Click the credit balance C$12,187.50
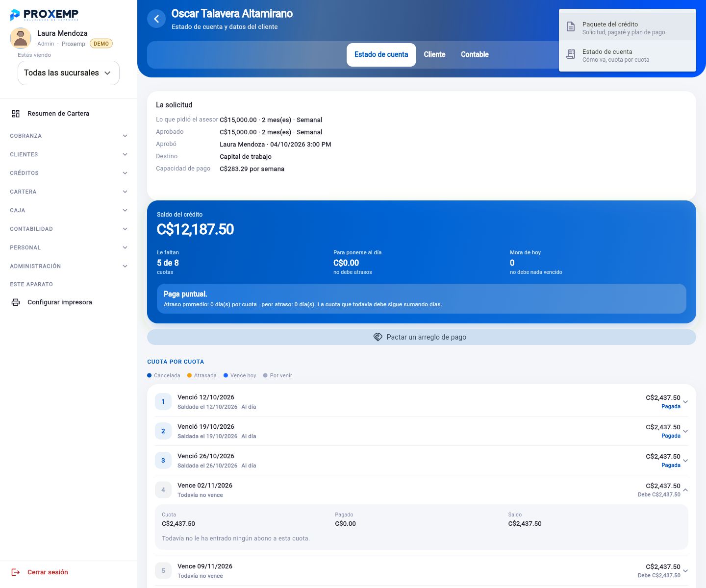 coord(196,229)
